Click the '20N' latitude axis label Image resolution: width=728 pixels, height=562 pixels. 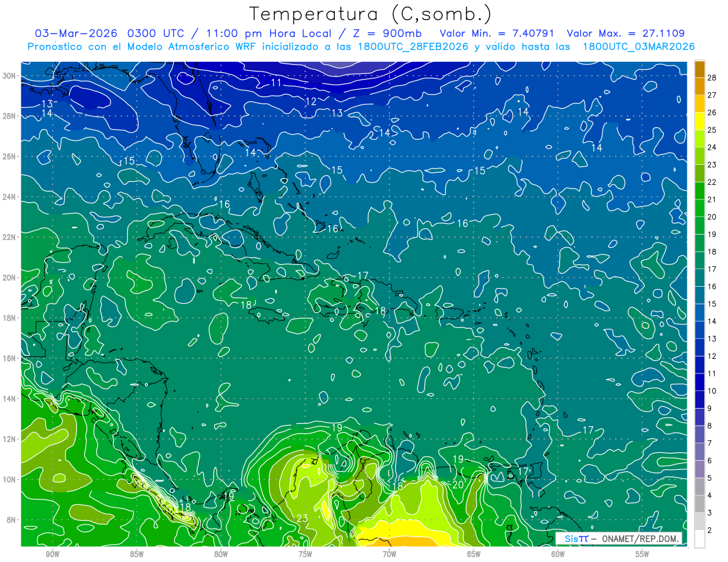tap(10, 278)
